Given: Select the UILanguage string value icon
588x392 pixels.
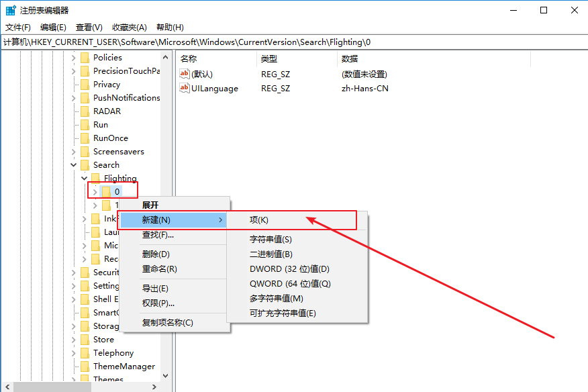Looking at the screenshot, I should (x=185, y=88).
